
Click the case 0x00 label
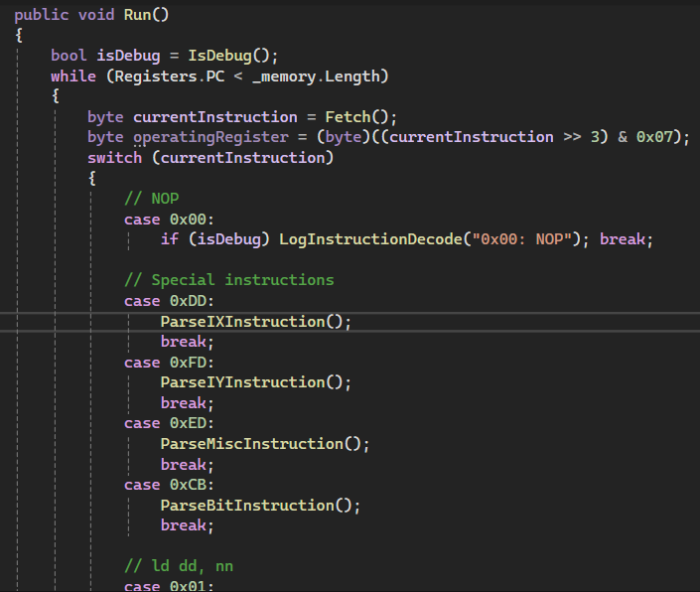(169, 220)
